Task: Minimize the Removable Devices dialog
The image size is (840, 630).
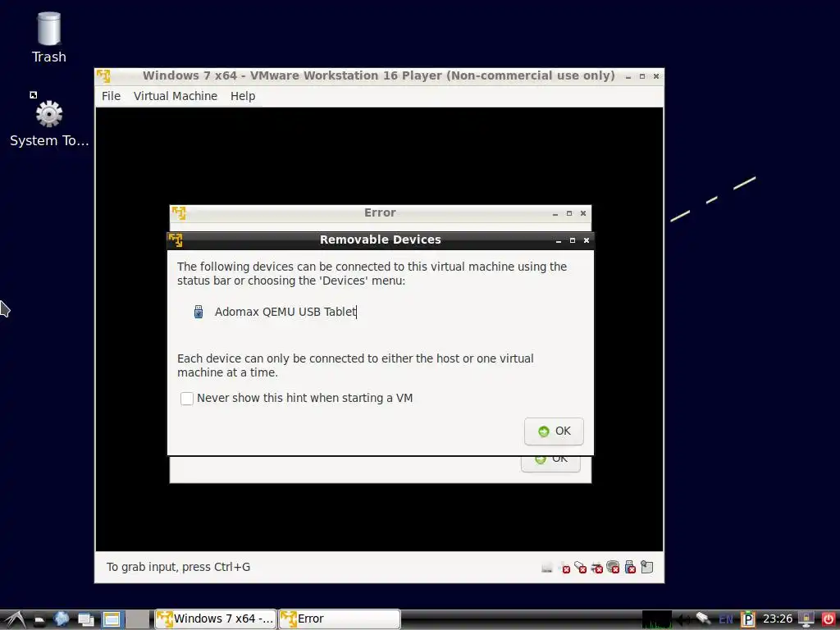Action: coord(558,241)
